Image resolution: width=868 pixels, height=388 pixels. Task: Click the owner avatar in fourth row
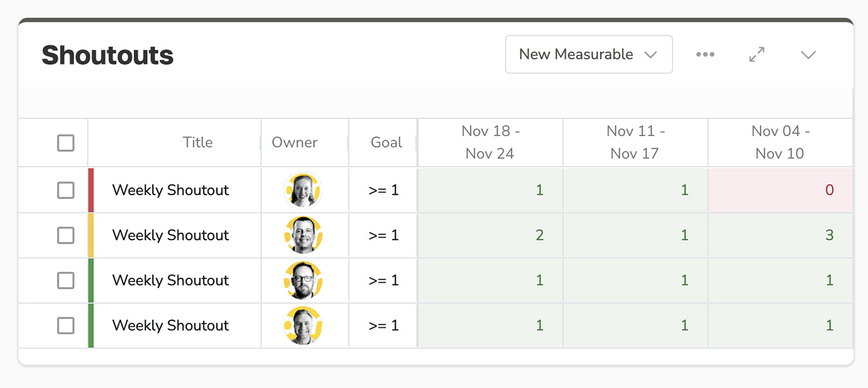303,325
